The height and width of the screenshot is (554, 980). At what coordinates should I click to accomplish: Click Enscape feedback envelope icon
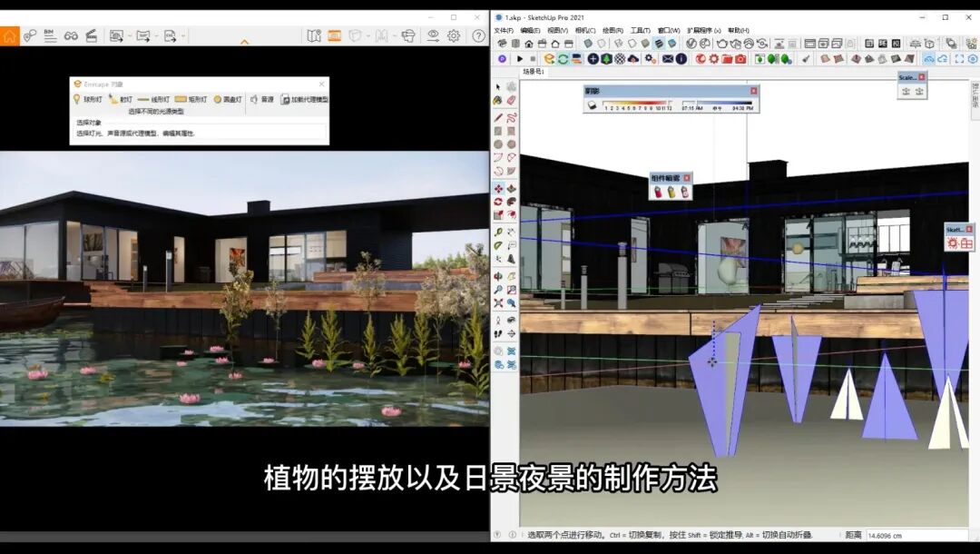point(668,59)
